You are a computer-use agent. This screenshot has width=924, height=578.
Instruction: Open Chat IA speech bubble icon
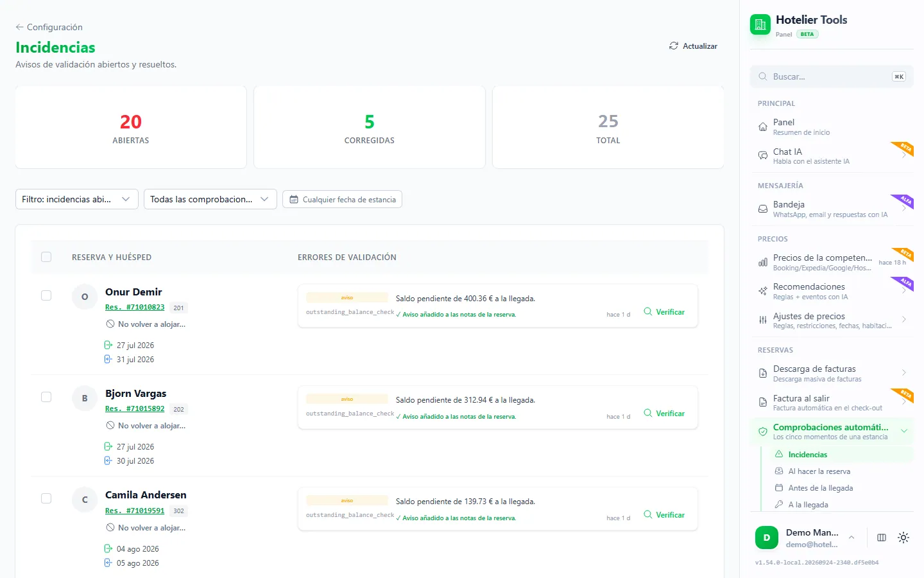click(763, 156)
